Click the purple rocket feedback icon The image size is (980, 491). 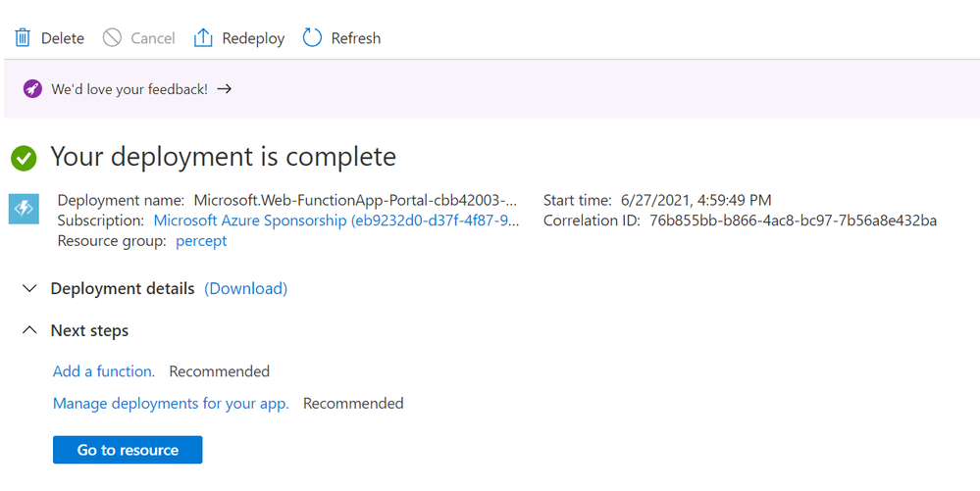tap(32, 89)
